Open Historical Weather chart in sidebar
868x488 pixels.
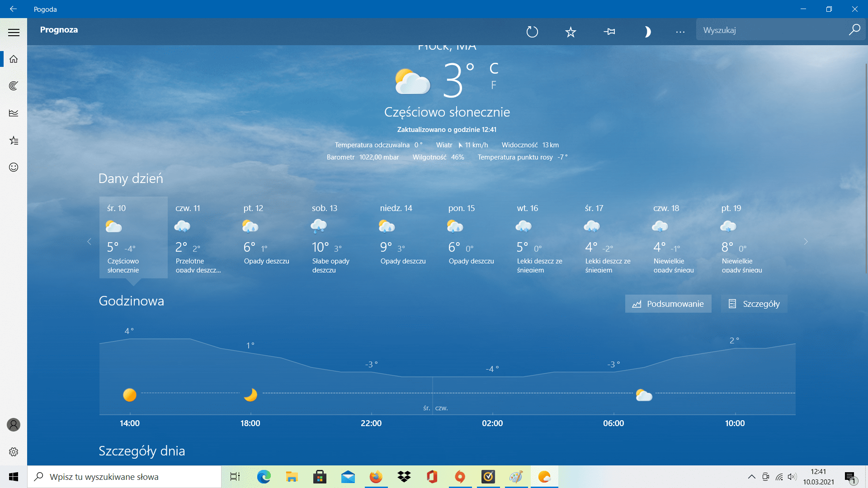click(x=14, y=113)
